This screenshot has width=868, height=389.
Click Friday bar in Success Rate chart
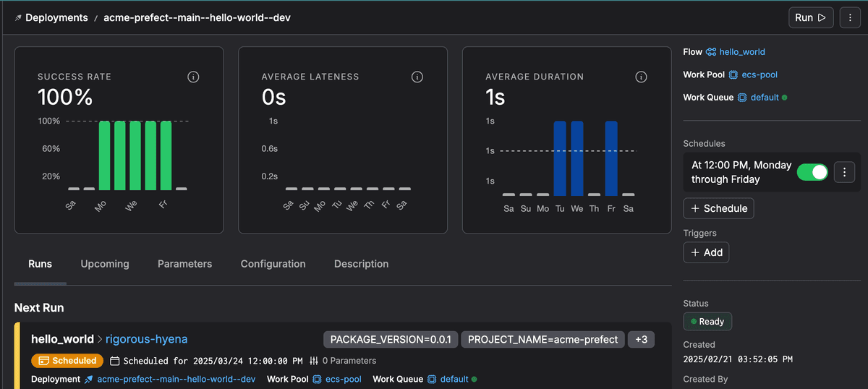(x=166, y=155)
